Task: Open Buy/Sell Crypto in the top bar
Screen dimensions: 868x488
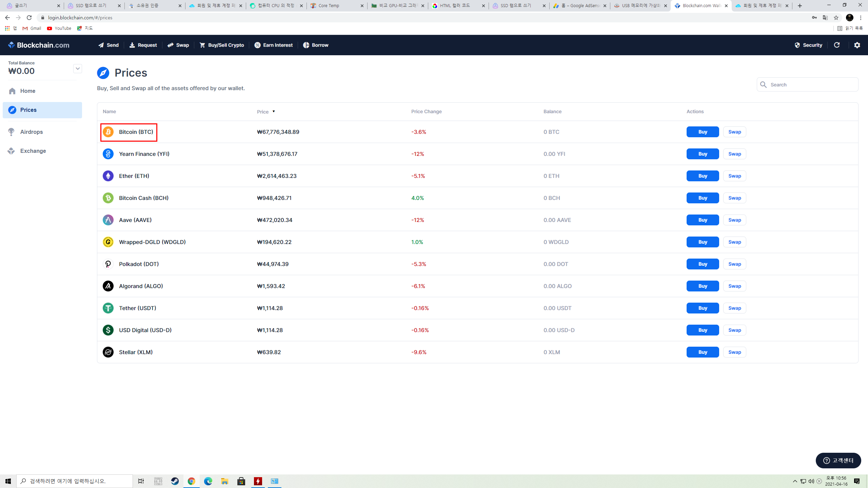Action: [222, 45]
